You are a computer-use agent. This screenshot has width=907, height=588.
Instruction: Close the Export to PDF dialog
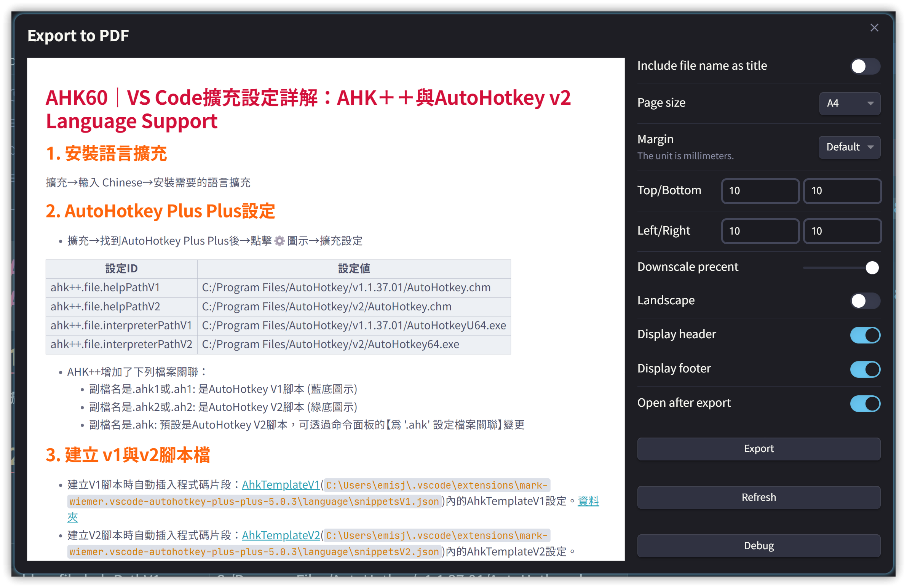click(874, 28)
